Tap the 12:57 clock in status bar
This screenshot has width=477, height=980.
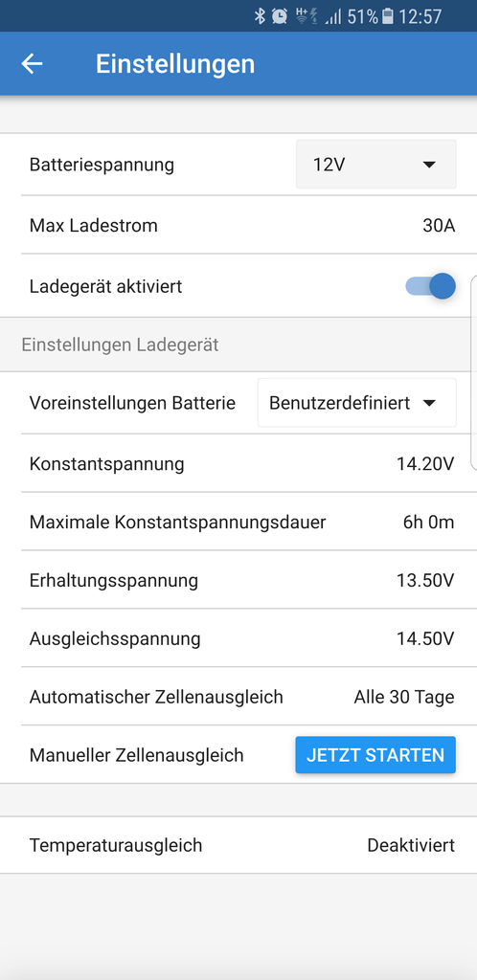(420, 16)
